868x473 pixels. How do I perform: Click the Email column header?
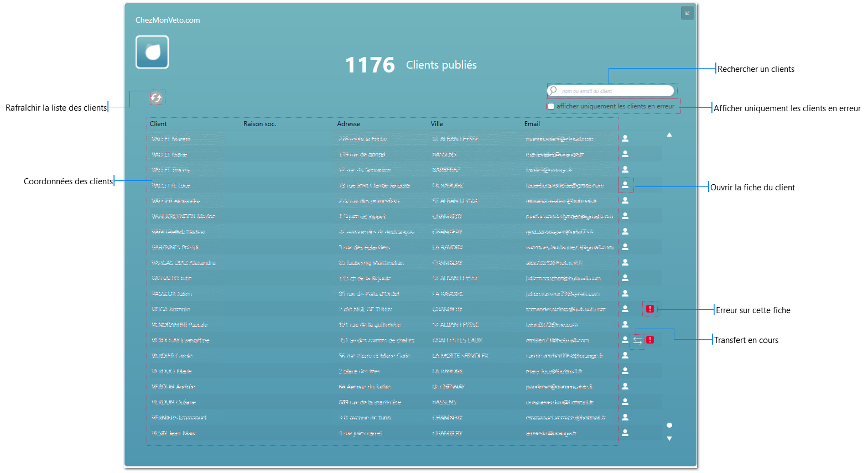(x=532, y=124)
